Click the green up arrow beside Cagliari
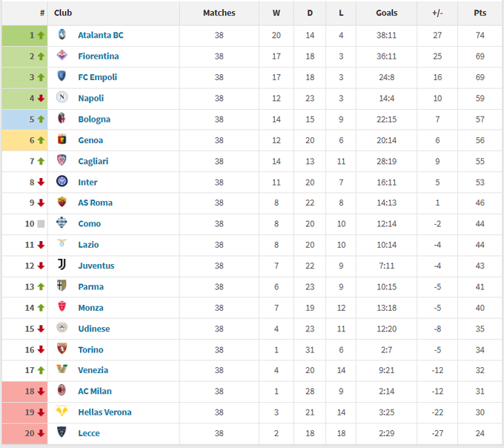 click(x=41, y=161)
